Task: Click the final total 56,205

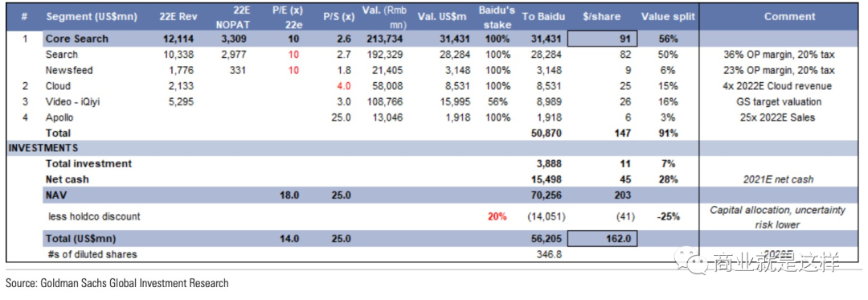Action: click(547, 239)
